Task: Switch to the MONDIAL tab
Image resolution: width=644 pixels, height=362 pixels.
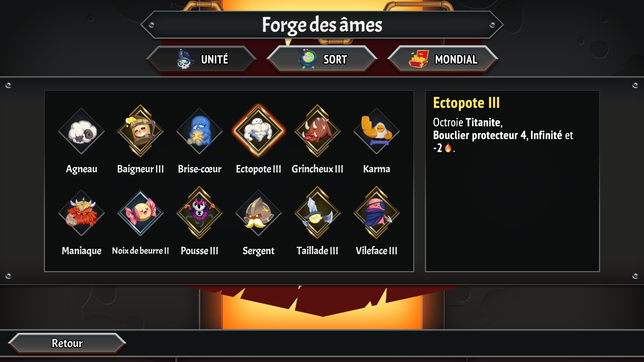Action: [443, 59]
